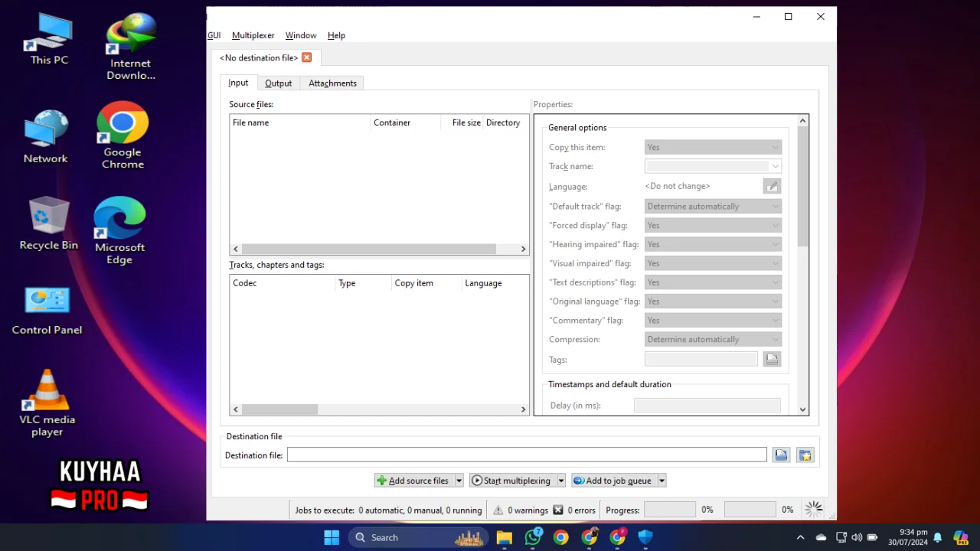Open Commentary flag dropdown

713,320
